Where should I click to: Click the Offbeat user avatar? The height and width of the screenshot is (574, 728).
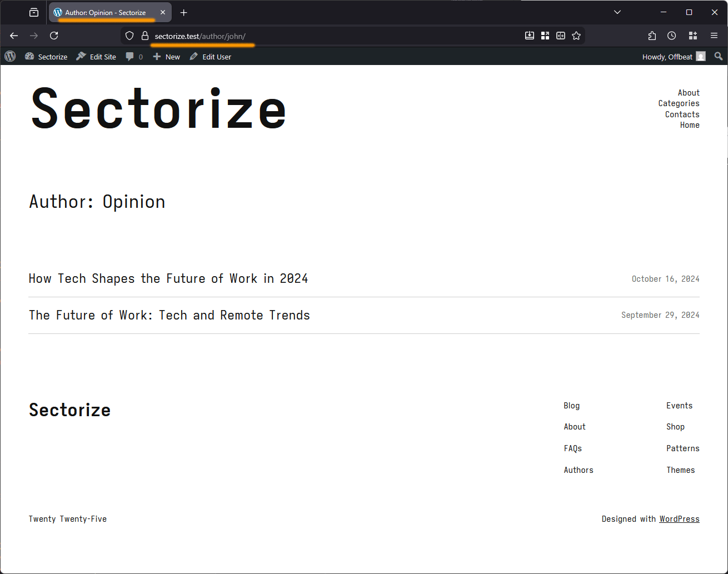tap(700, 56)
